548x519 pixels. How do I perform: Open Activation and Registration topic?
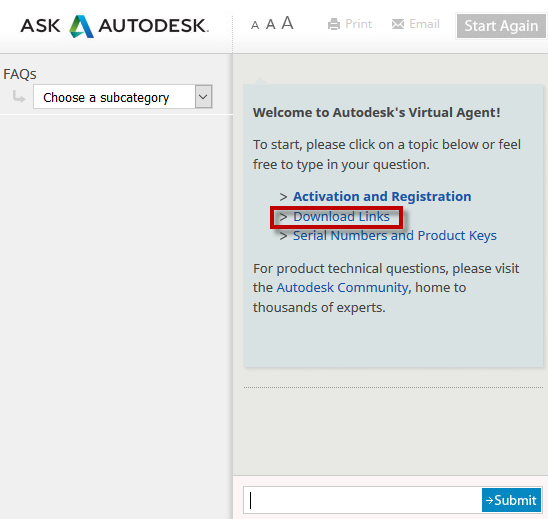[x=382, y=196]
